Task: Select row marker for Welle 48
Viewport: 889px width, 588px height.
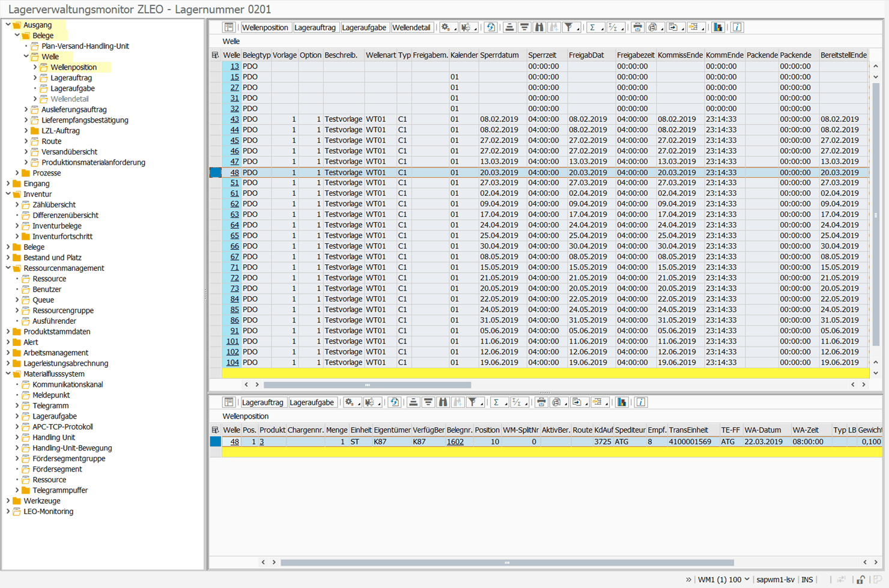Action: click(215, 172)
